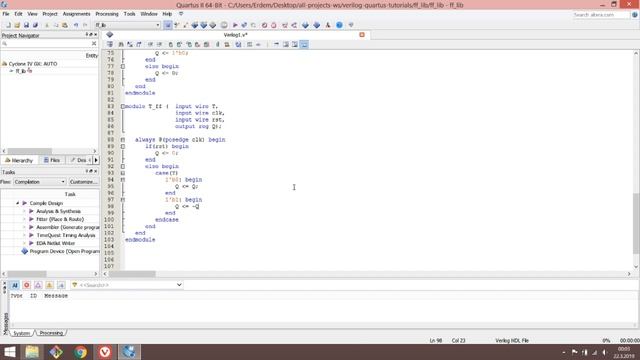This screenshot has width=640, height=360.
Task: Open the ff_lib entity dropdown in toolbar
Action: pos(127,25)
